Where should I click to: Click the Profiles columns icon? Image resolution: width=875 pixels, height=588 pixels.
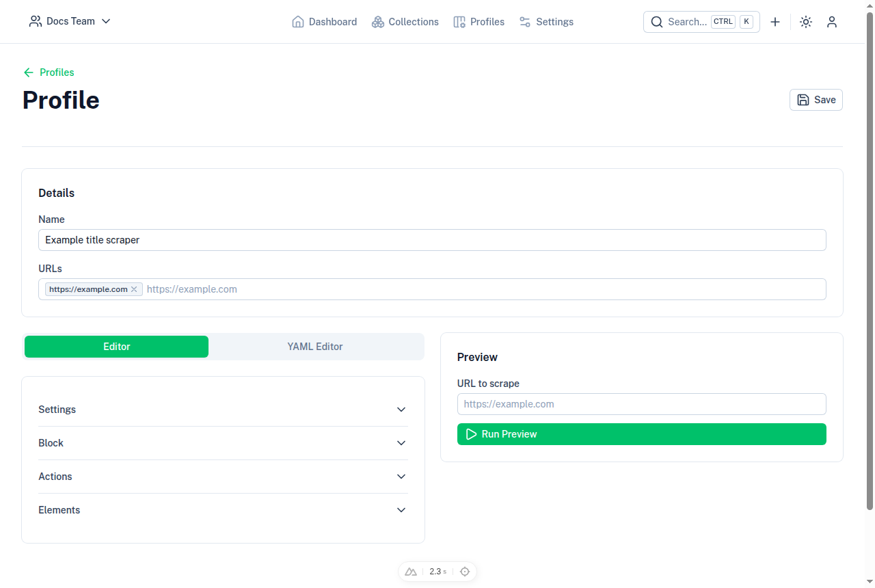459,22
